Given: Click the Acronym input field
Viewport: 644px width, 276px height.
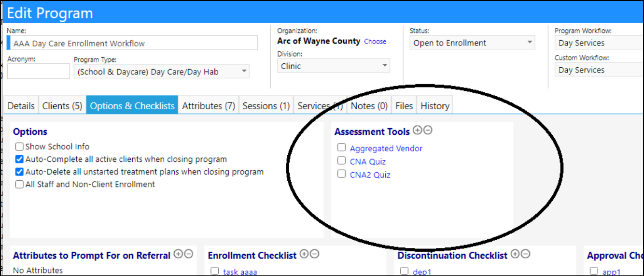Looking at the screenshot, I should [39, 71].
